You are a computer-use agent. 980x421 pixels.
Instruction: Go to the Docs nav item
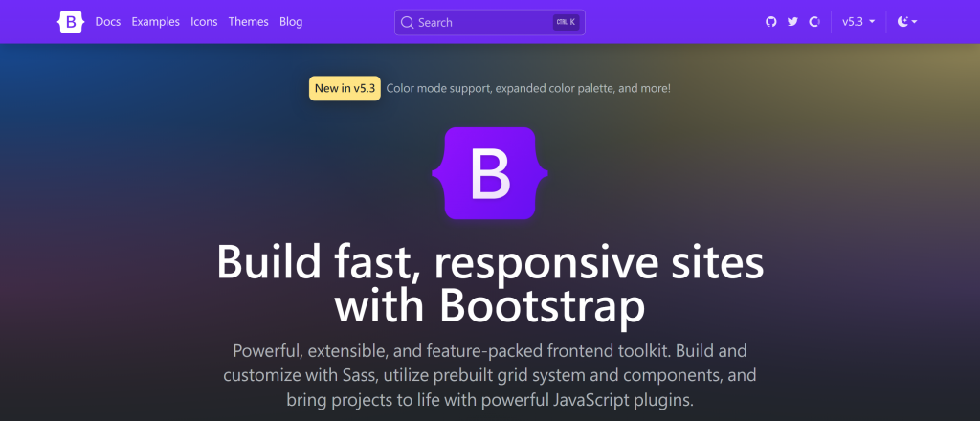tap(107, 22)
